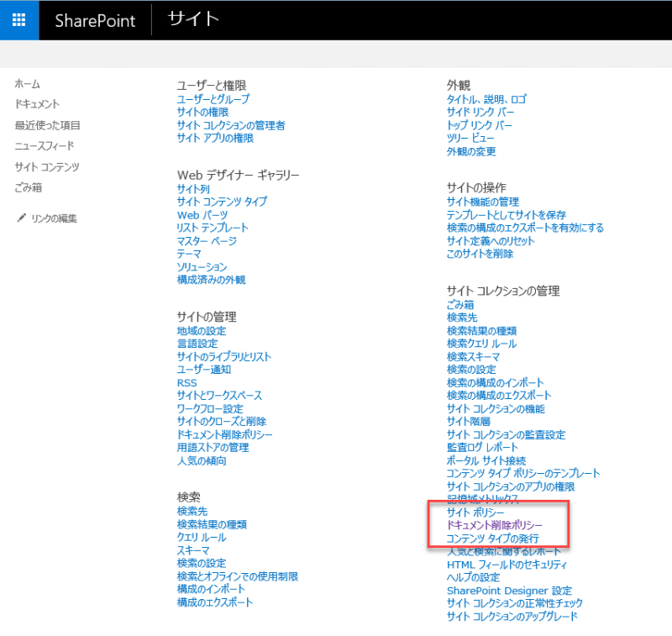The height and width of the screenshot is (636, 672).
Task: Click the RSS link
Action: [186, 383]
